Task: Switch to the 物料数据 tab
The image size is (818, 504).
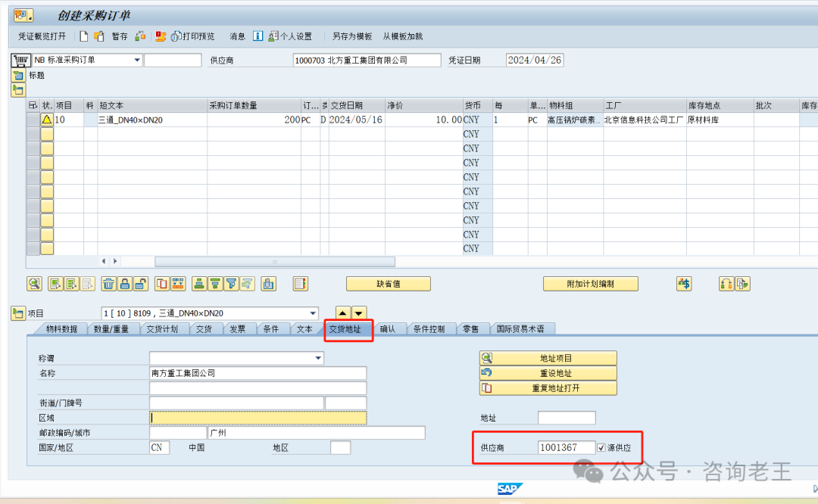Action: click(61, 329)
